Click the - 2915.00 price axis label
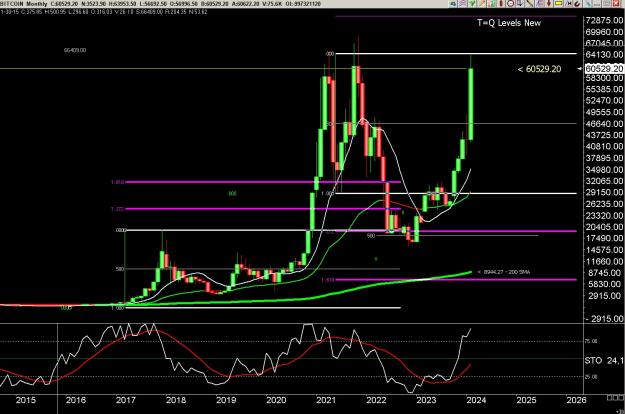 pos(604,319)
